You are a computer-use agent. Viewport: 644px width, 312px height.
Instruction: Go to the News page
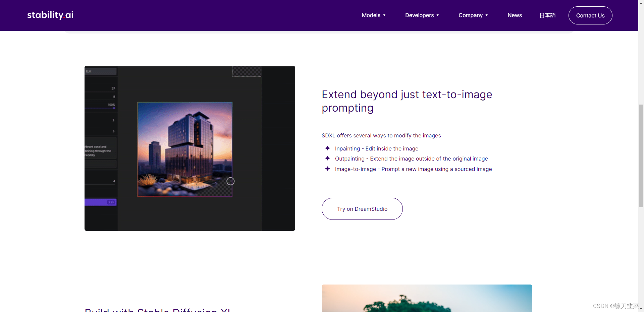515,15
